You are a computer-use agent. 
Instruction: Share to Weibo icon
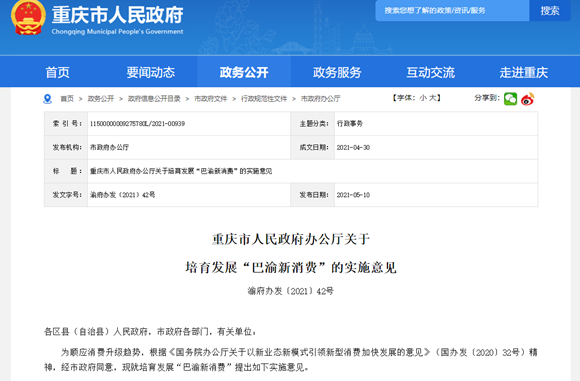(527, 99)
